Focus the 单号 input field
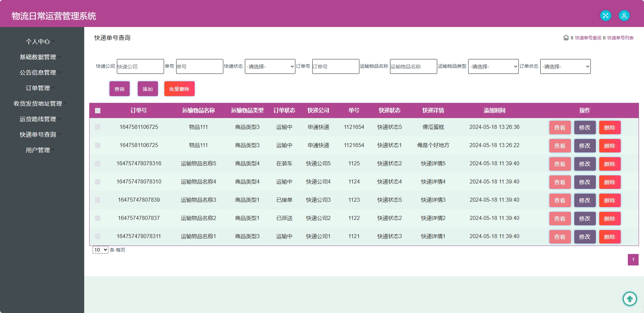 pyautogui.click(x=199, y=66)
